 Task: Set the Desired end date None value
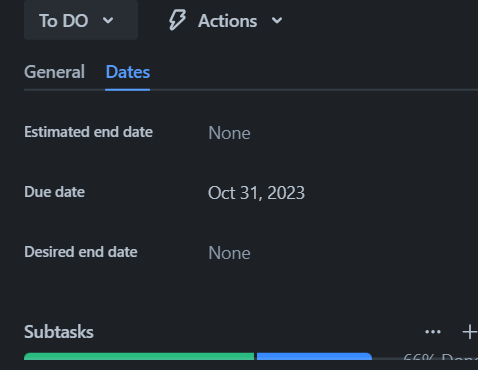[229, 253]
